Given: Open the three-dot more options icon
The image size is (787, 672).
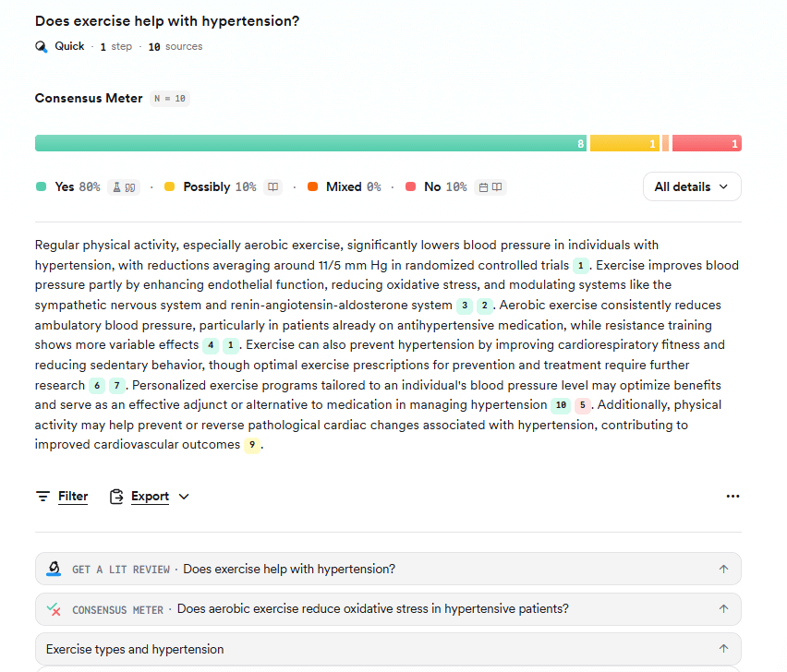Looking at the screenshot, I should coord(733,496).
